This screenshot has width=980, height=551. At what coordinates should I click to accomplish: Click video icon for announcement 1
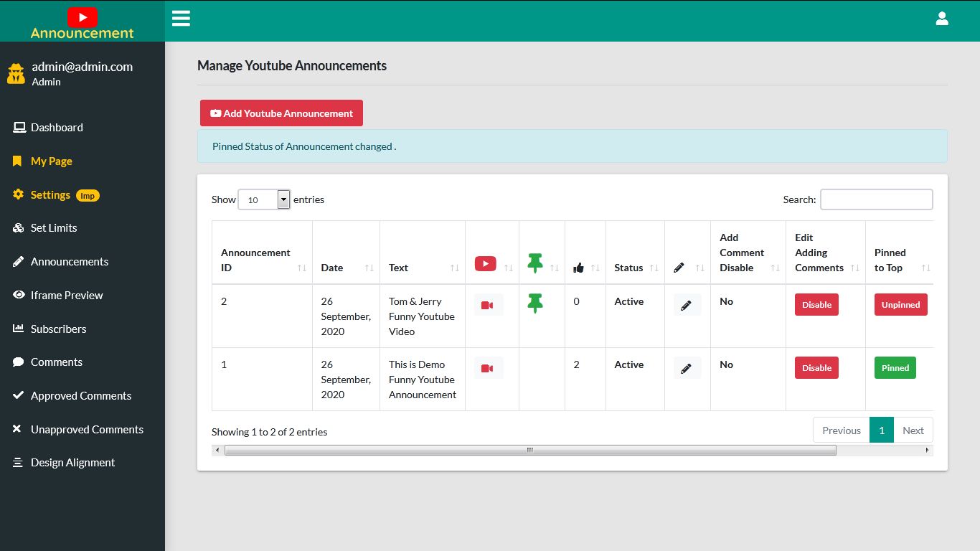(x=488, y=368)
